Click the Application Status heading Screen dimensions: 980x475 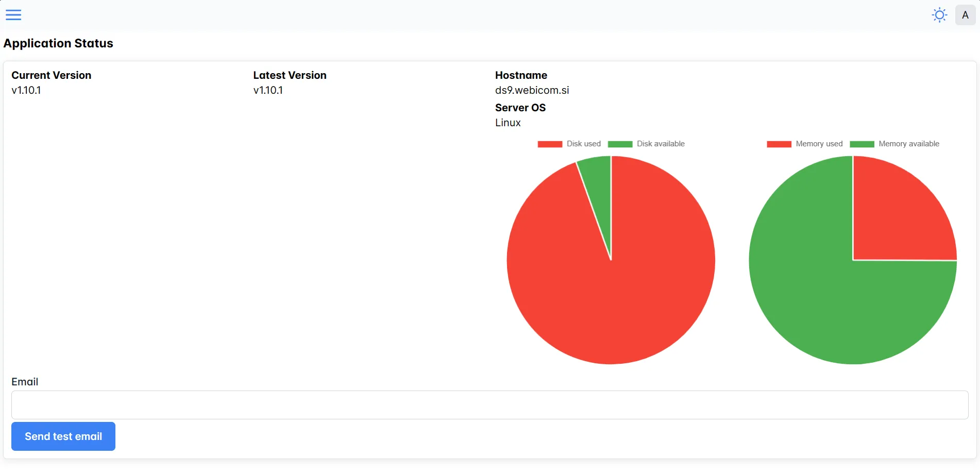(x=58, y=43)
